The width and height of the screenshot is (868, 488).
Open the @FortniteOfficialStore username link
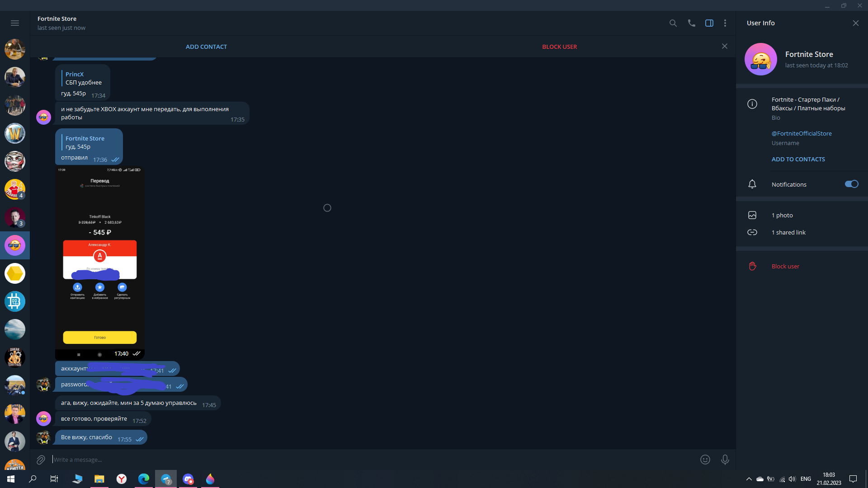802,133
